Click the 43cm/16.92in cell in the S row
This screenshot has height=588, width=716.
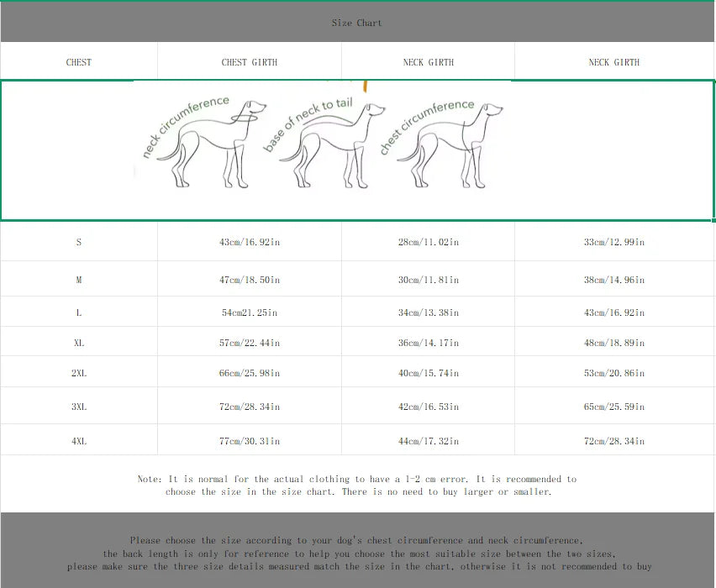click(x=250, y=242)
